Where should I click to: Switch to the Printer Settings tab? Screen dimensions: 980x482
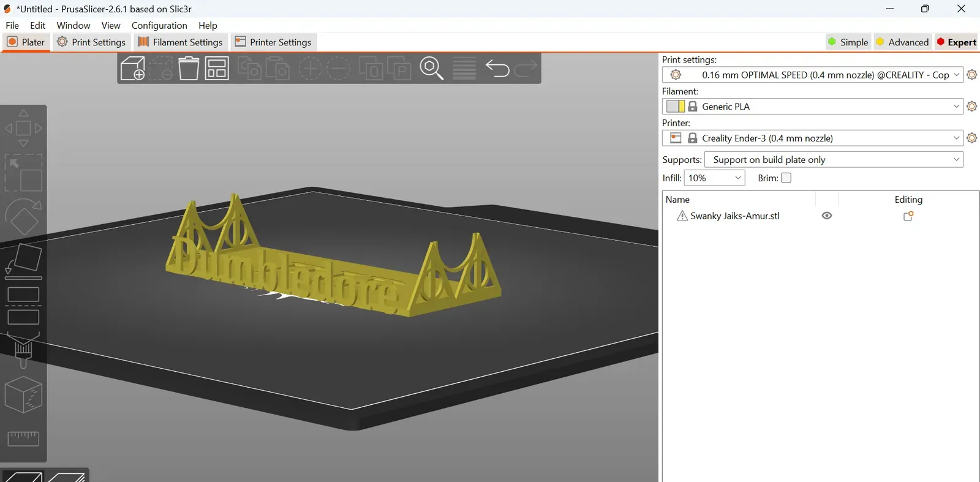pos(273,42)
